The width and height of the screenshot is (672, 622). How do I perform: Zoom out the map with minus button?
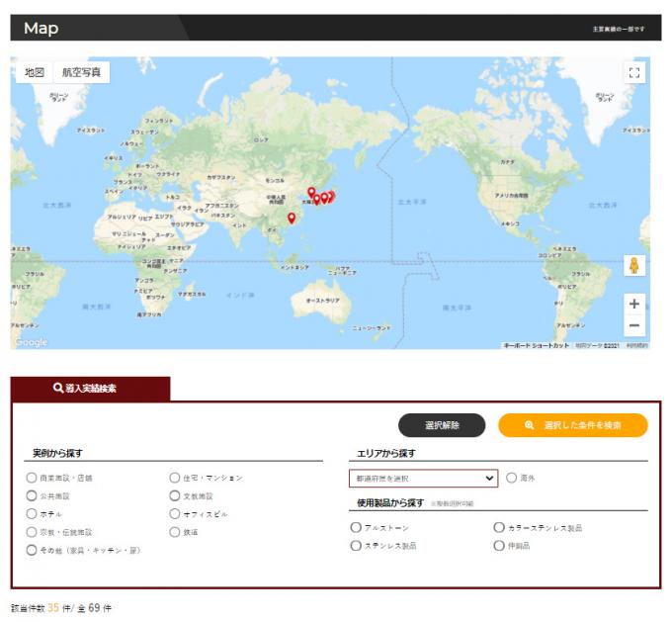pyautogui.click(x=634, y=326)
